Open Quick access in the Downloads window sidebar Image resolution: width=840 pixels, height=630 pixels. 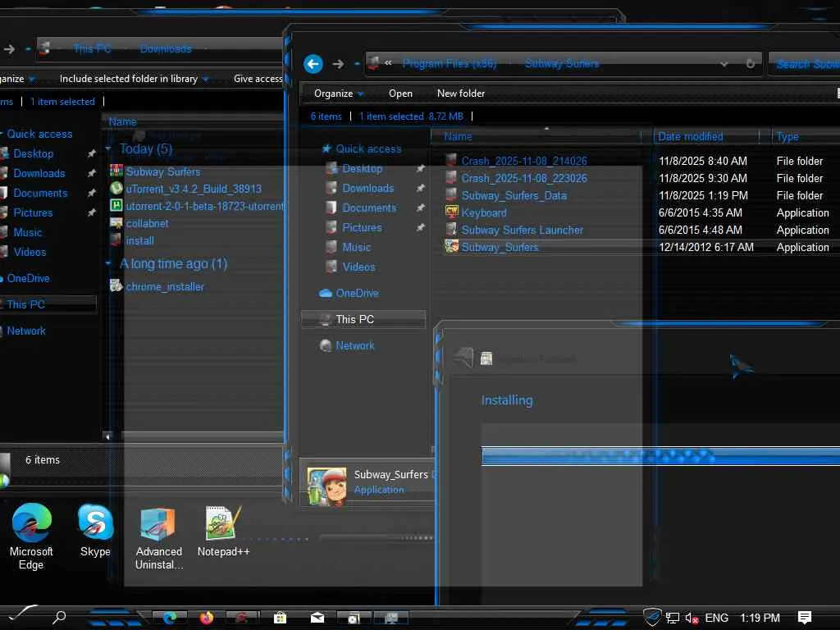[x=39, y=134]
